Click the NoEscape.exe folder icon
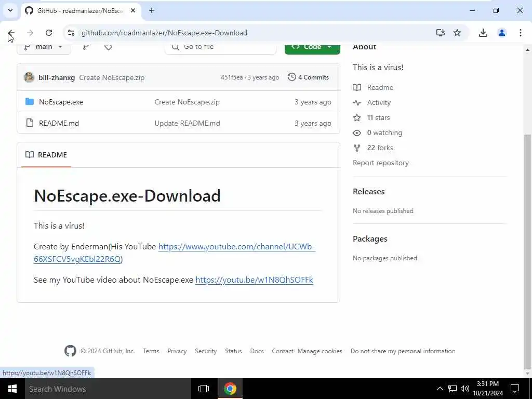The height and width of the screenshot is (399, 532). (x=30, y=101)
